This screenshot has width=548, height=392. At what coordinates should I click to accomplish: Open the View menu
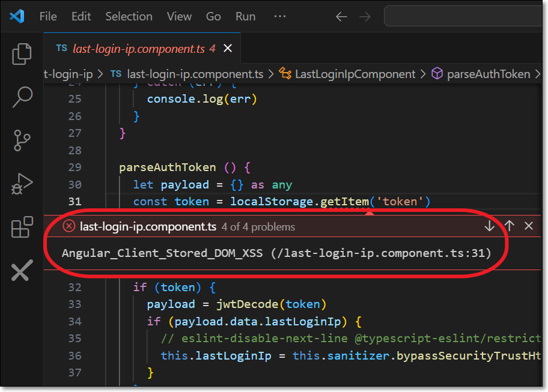(x=179, y=16)
